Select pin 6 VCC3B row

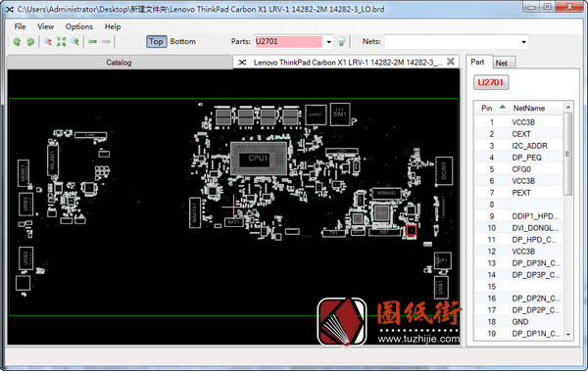(x=519, y=181)
